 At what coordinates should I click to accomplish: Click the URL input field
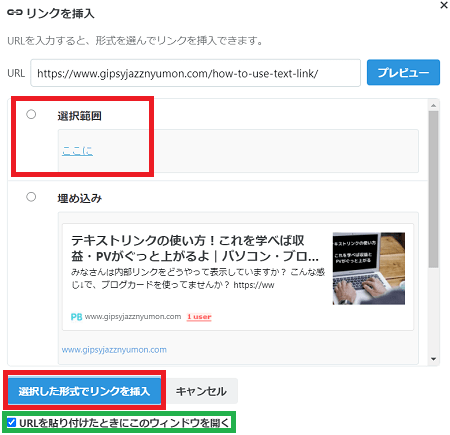tap(195, 73)
